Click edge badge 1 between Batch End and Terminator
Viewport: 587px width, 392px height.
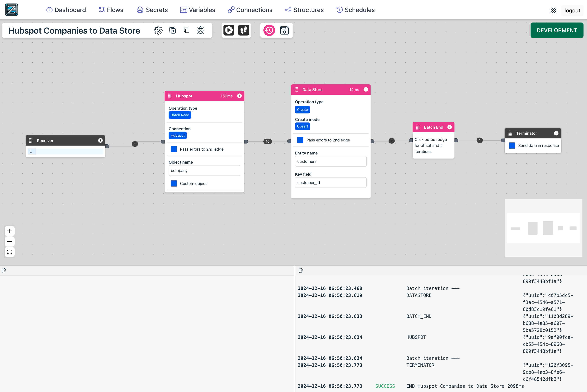(x=480, y=140)
